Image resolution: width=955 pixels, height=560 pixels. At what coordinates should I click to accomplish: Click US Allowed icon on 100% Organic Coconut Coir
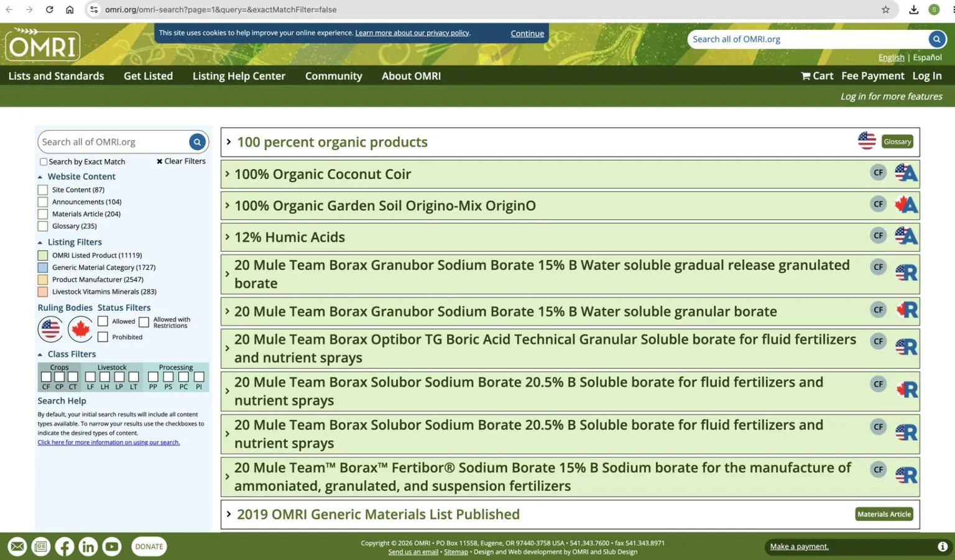[x=906, y=172]
